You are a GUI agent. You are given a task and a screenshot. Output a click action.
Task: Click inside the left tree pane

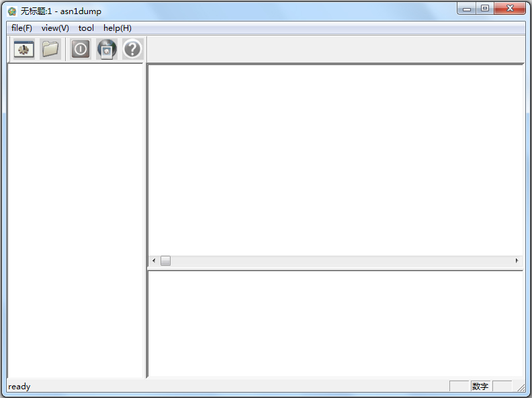[x=75, y=220]
